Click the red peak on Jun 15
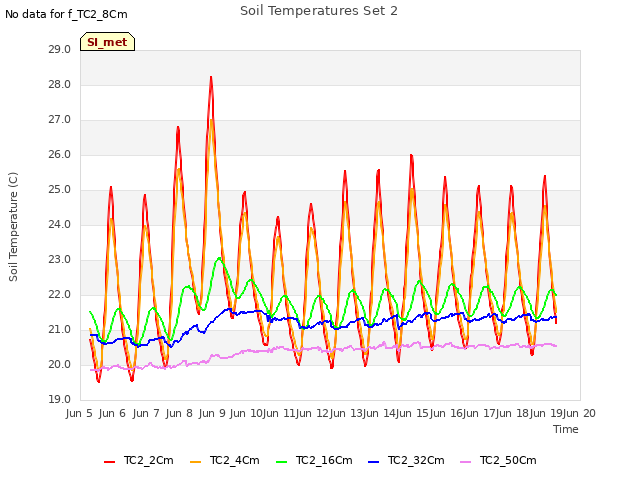Screen dimensions: 640x480 pos(411,156)
